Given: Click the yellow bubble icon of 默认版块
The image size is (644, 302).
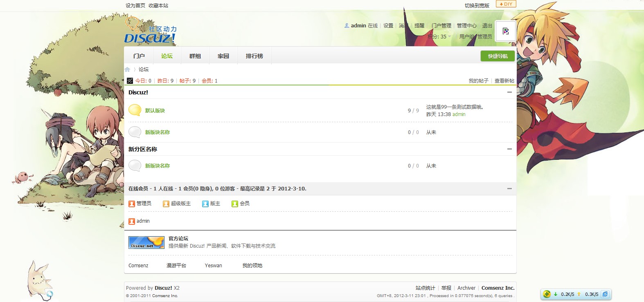Looking at the screenshot, I should tap(135, 110).
